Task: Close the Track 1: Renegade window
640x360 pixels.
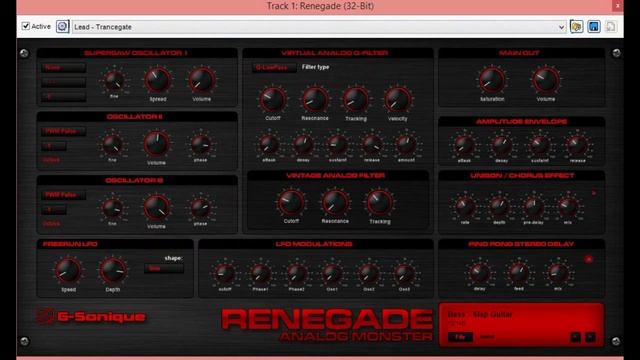Action: point(618,6)
